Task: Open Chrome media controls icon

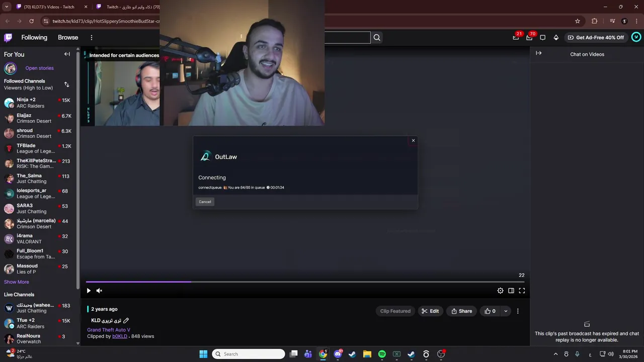Action: click(x=612, y=21)
